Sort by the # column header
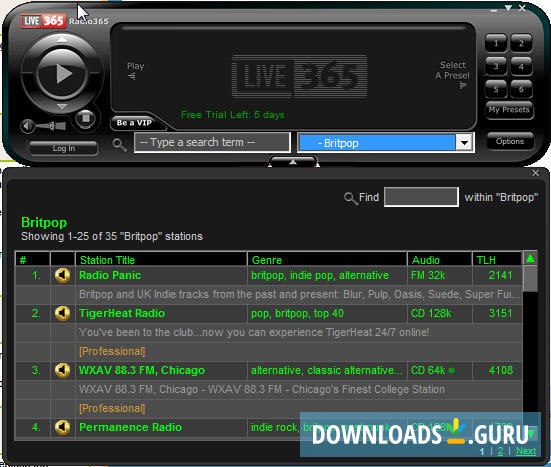Image resolution: width=551 pixels, height=467 pixels. pos(32,260)
